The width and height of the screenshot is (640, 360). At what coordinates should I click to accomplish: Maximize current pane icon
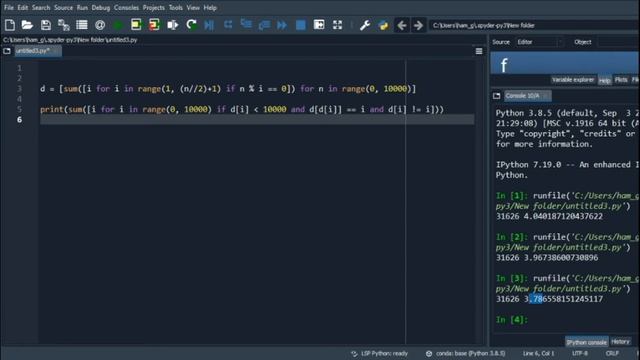pyautogui.click(x=319, y=25)
